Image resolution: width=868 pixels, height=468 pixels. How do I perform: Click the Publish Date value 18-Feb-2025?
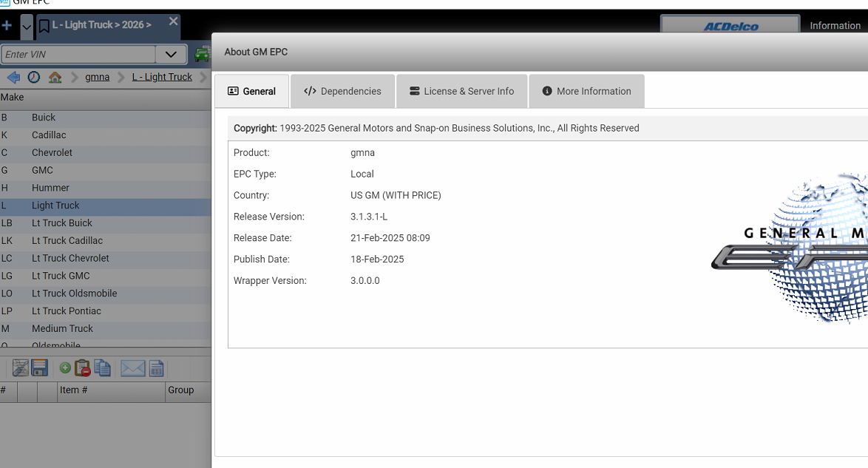[377, 260]
